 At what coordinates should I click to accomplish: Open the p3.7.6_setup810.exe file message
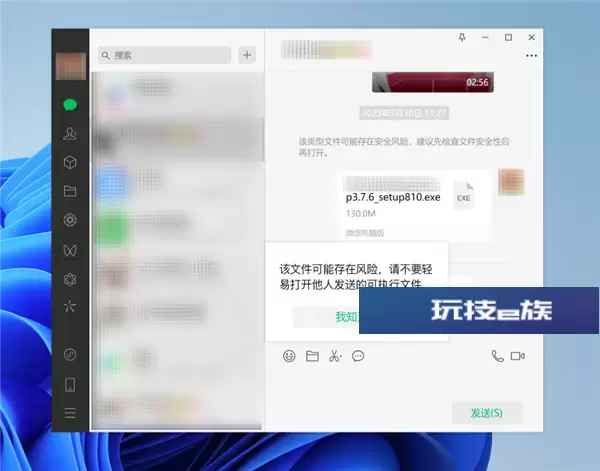tap(414, 205)
